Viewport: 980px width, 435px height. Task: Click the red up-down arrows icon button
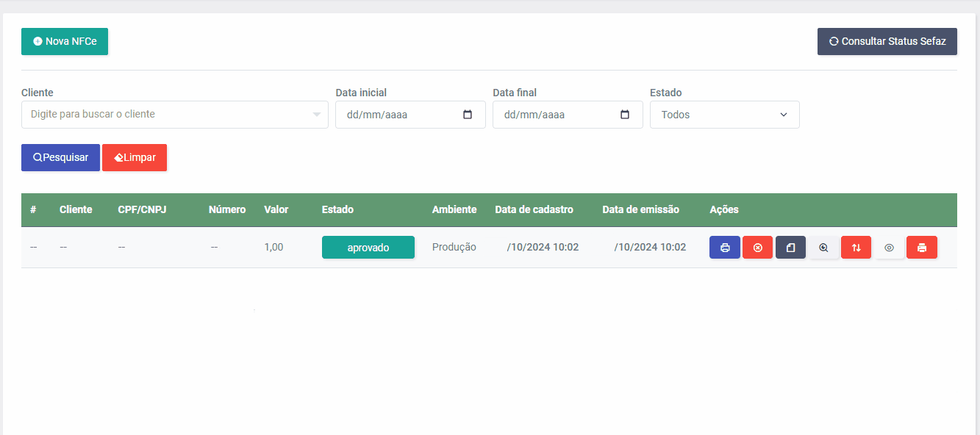tap(856, 248)
